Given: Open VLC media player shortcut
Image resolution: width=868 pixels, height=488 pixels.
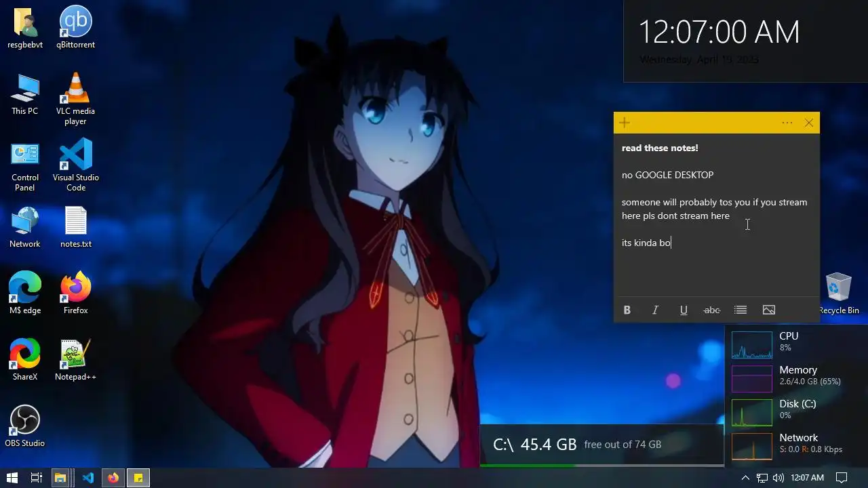Looking at the screenshot, I should tap(75, 99).
